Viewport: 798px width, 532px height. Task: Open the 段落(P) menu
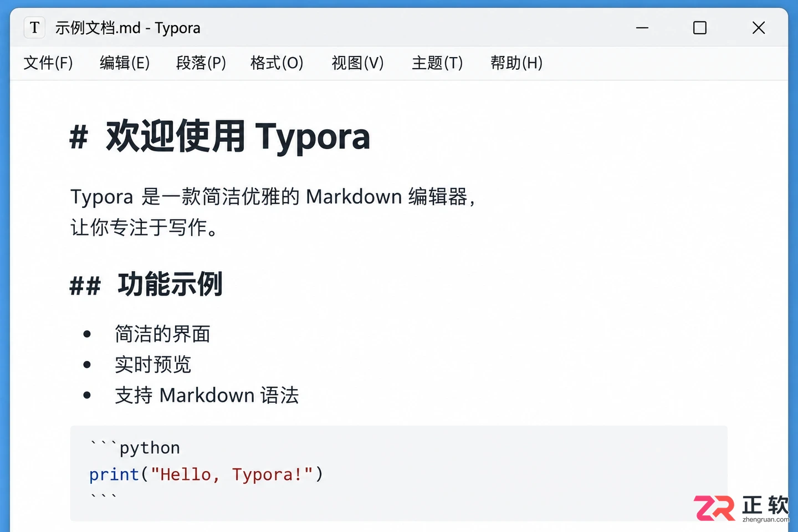[201, 63]
